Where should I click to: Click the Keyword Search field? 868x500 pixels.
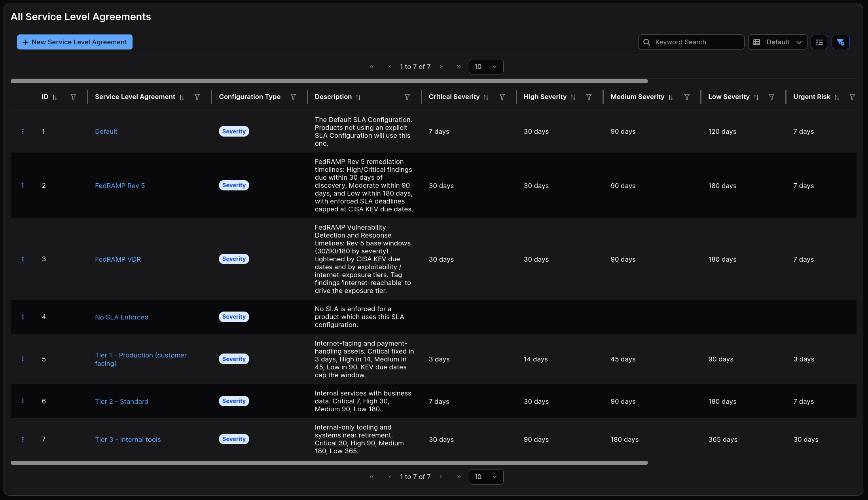[691, 42]
